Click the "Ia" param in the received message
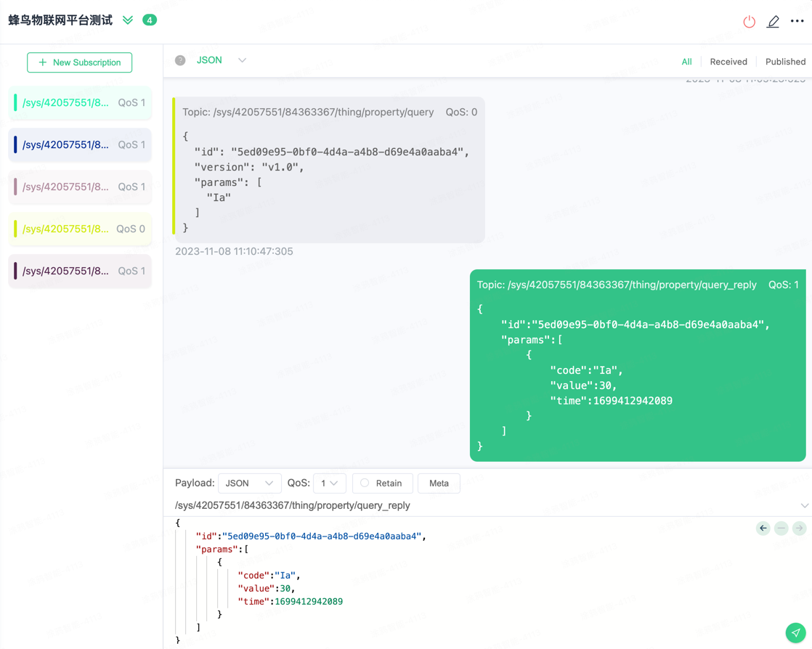Screen dimensions: 812x649 (219, 197)
